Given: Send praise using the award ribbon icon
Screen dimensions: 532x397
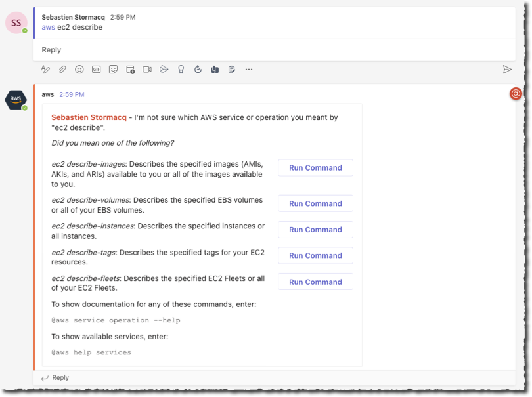Looking at the screenshot, I should click(x=181, y=69).
